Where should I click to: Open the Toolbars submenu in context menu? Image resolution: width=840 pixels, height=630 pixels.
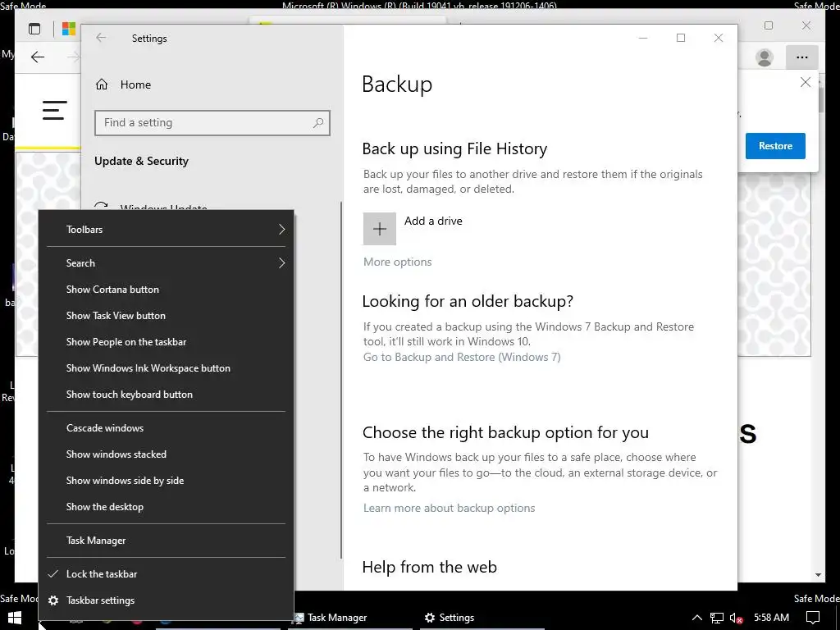tap(166, 230)
